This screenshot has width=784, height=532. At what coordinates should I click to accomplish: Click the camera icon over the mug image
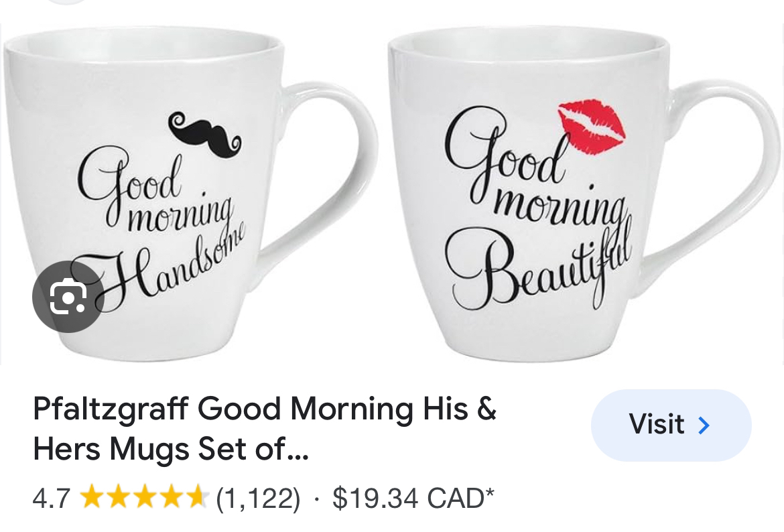pyautogui.click(x=68, y=297)
